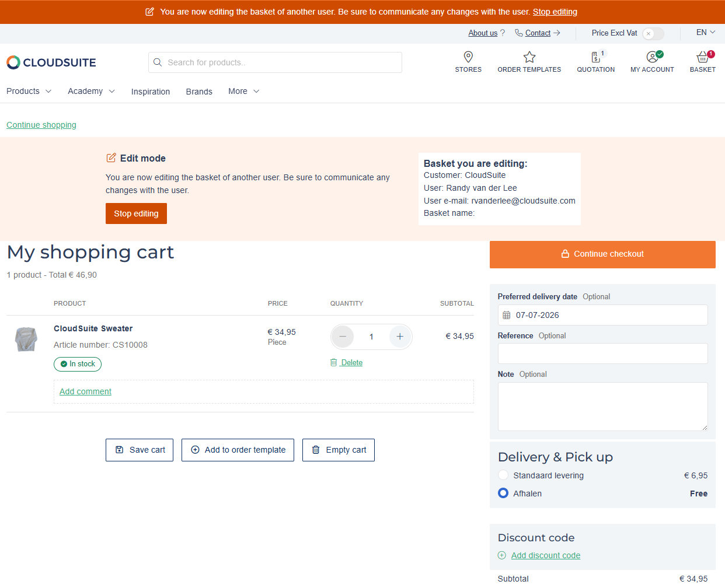
Task: Click Stop editing link in top banner
Action: pyautogui.click(x=555, y=12)
